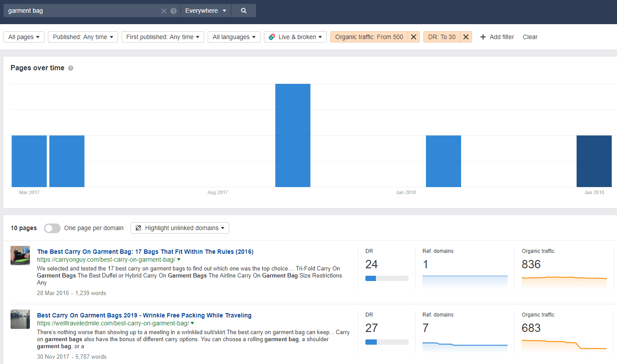The height and width of the screenshot is (364, 617).
Task: Open the Everywhere search scope dropdown
Action: [x=206, y=11]
